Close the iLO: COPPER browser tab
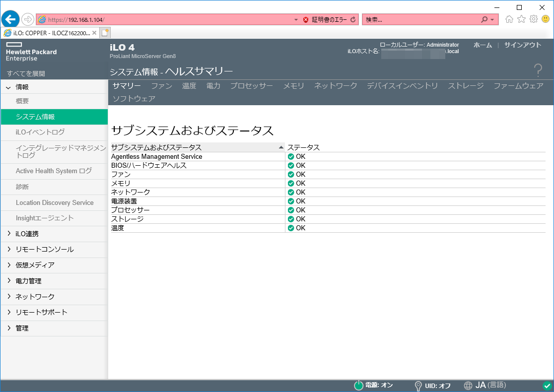The height and width of the screenshot is (392, 554). tap(94, 33)
